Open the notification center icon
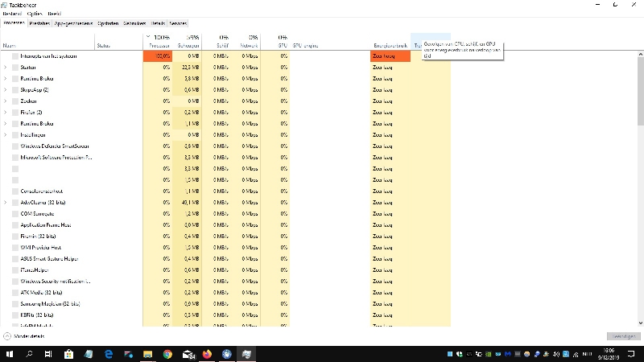Viewport: 644px width, 362px height. pos(632,353)
